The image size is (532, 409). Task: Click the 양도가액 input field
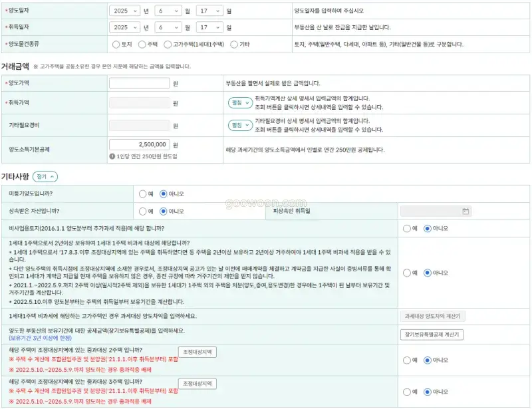click(x=140, y=83)
